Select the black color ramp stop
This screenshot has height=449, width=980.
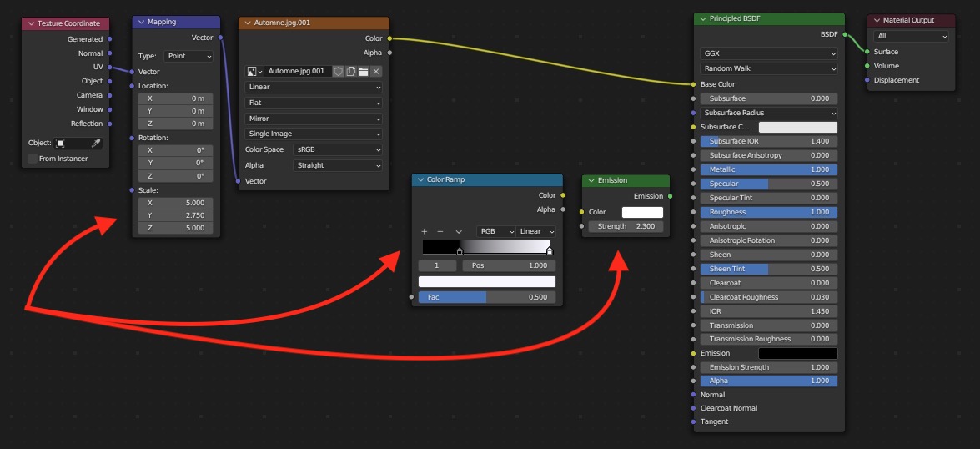click(x=460, y=250)
